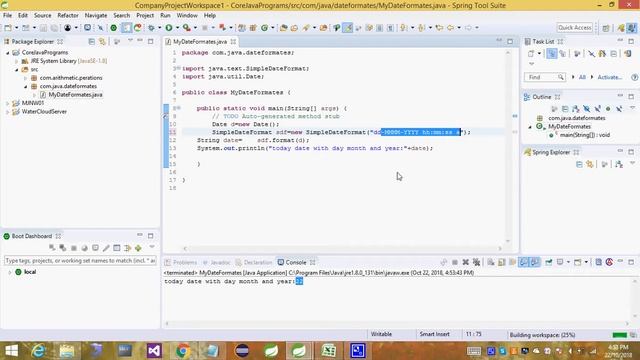Click the green Building workspace progress bar

[x=620, y=335]
